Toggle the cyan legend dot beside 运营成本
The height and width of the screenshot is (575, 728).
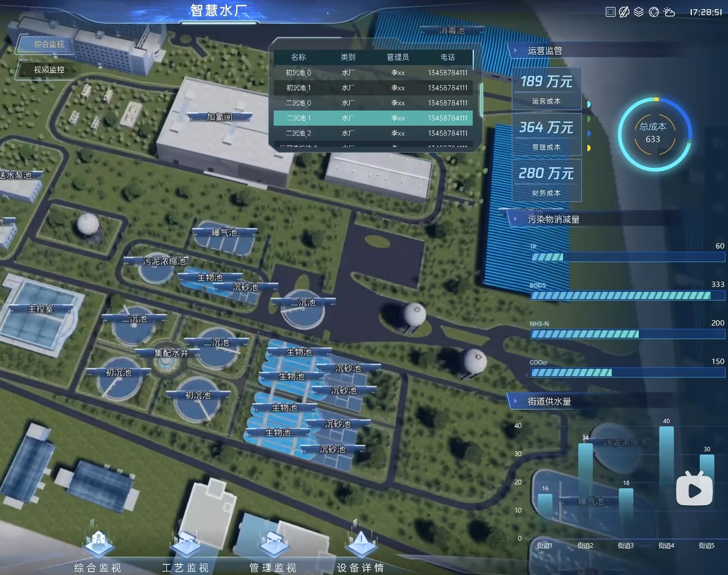[588, 104]
